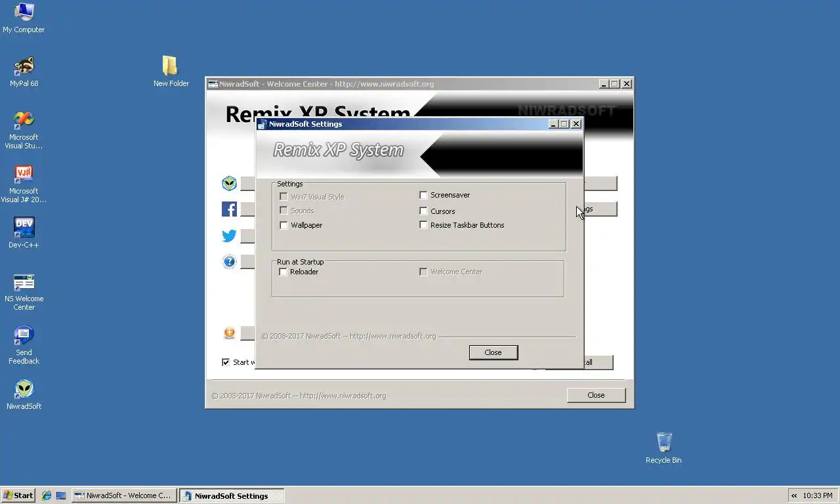Launch Internet Explorer from quick launch
This screenshot has height=504, width=840.
(x=47, y=495)
